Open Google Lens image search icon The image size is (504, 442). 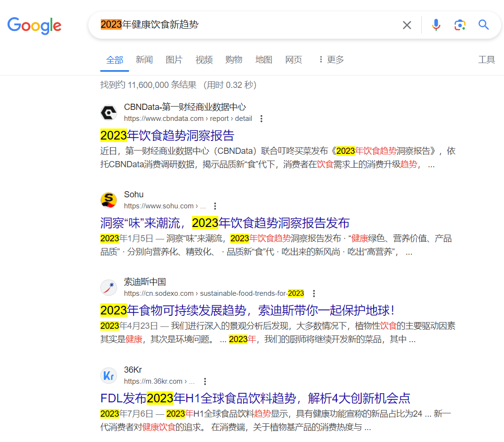click(x=460, y=25)
